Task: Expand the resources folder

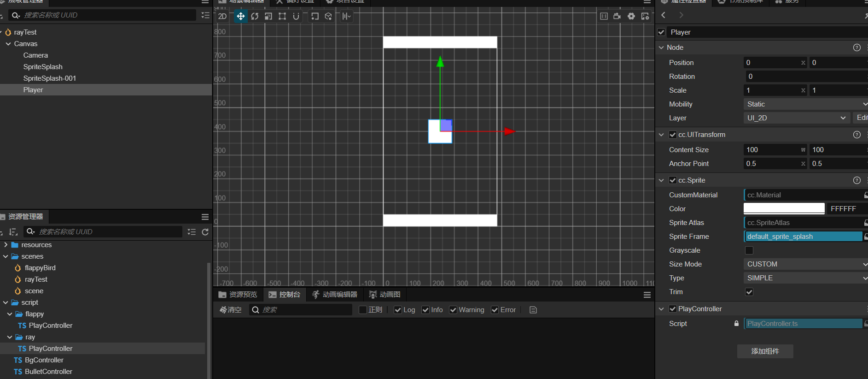Action: point(6,245)
